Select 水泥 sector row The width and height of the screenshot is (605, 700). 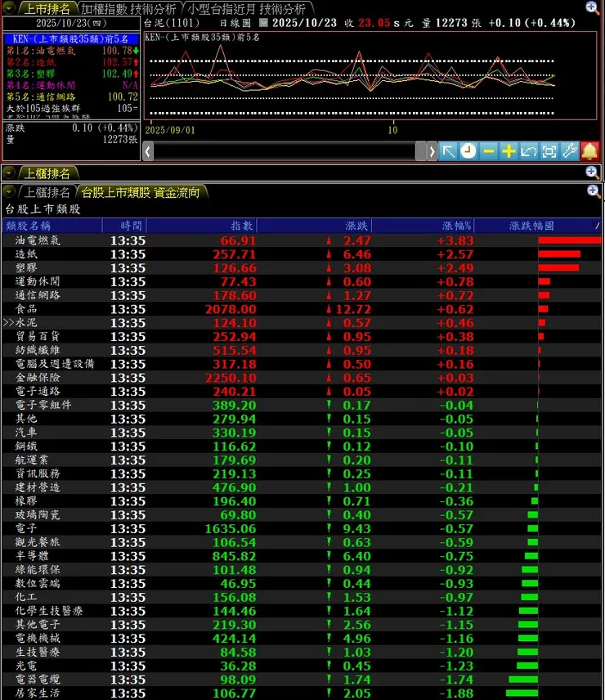pyautogui.click(x=302, y=323)
